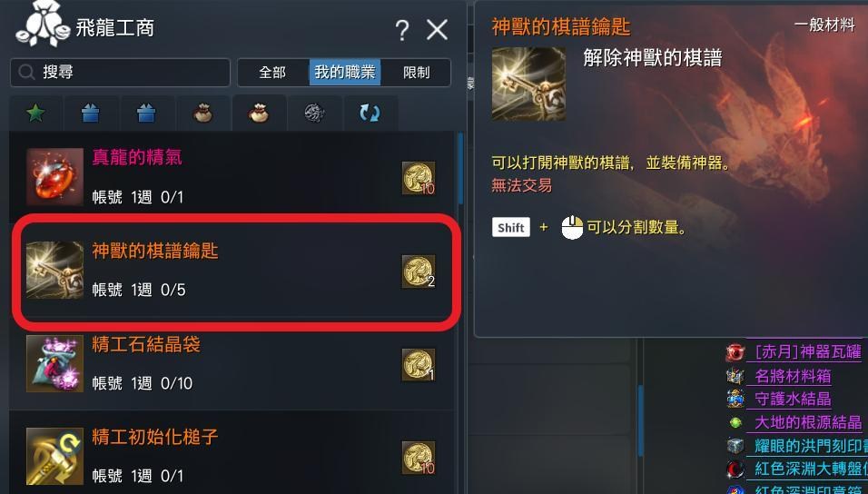Switch filter to 全部
The width and height of the screenshot is (868, 494).
click(x=272, y=73)
